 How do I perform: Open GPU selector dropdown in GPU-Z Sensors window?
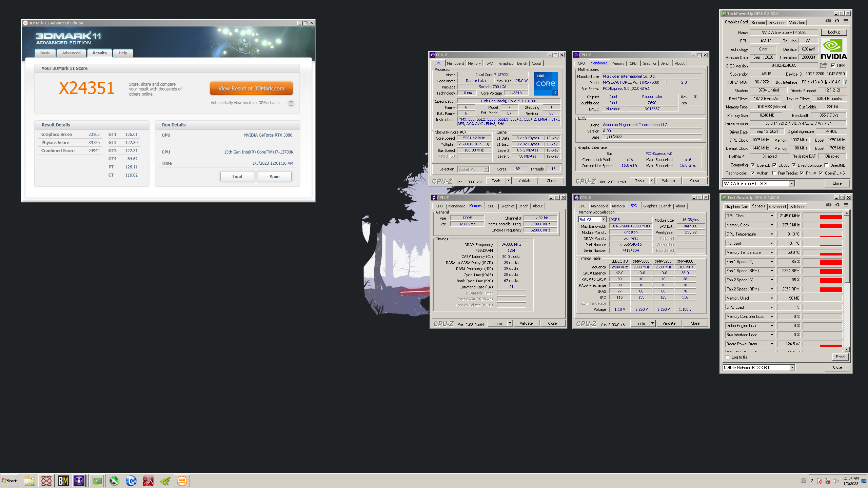tap(792, 368)
